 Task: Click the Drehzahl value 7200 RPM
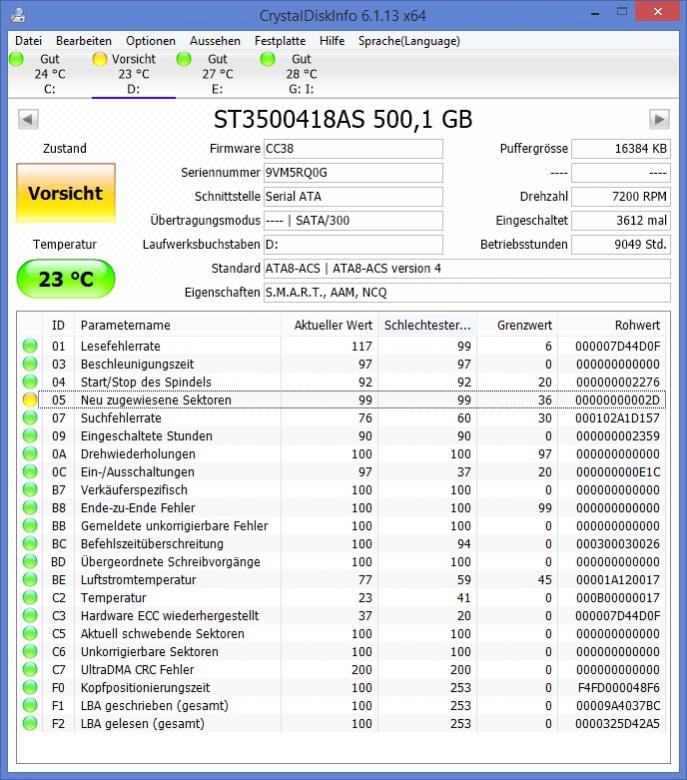[621, 196]
